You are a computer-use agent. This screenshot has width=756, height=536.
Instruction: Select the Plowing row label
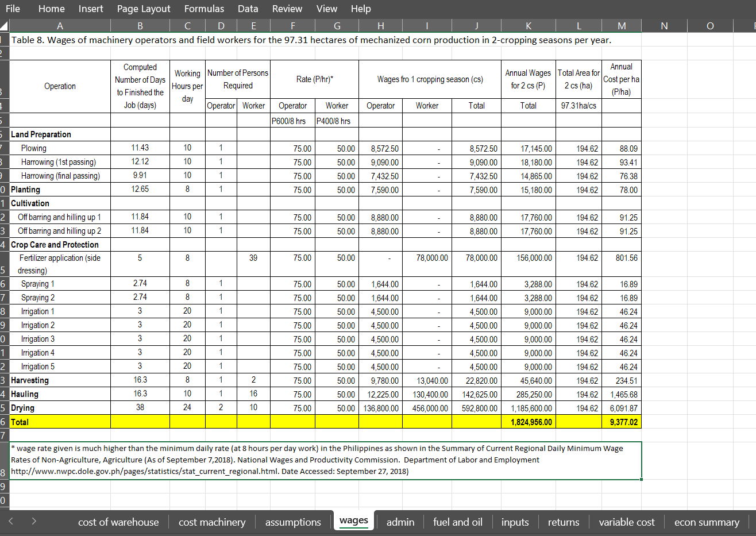point(60,148)
